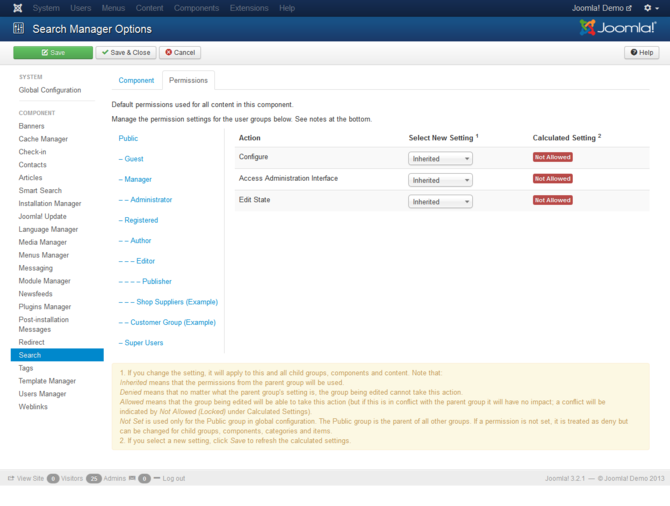Screen dimensions: 670x506
Task: Click the Joomla! Demo site link icon
Action: point(627,8)
